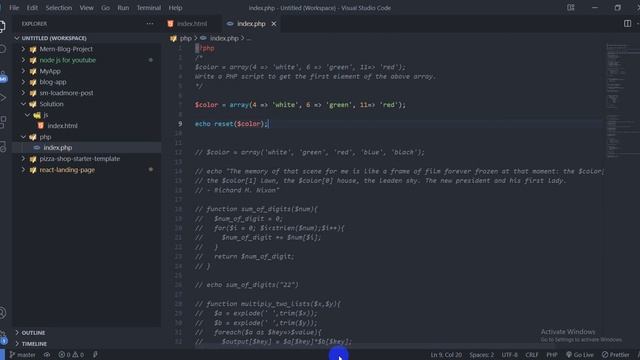Switch to the index.html tab
This screenshot has height=360, width=640.
(191, 24)
